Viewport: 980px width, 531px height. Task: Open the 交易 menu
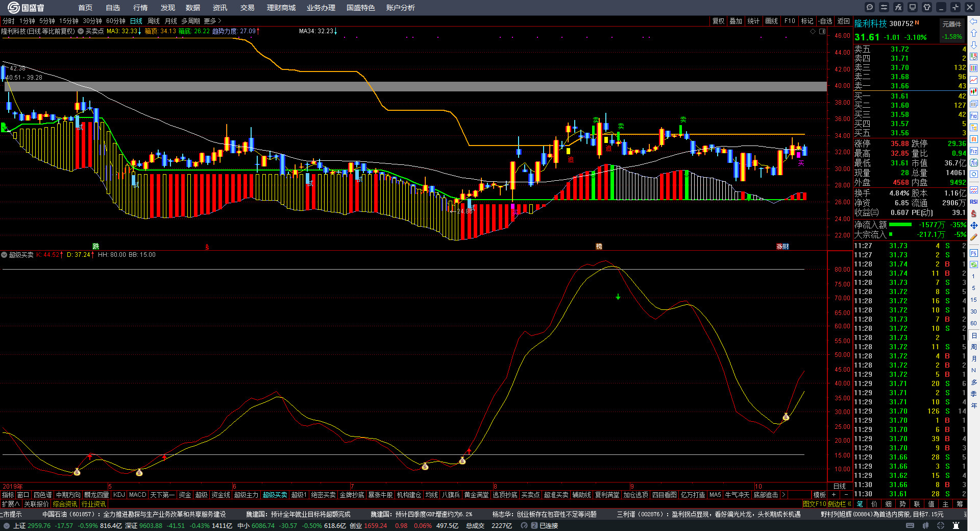[x=248, y=8]
